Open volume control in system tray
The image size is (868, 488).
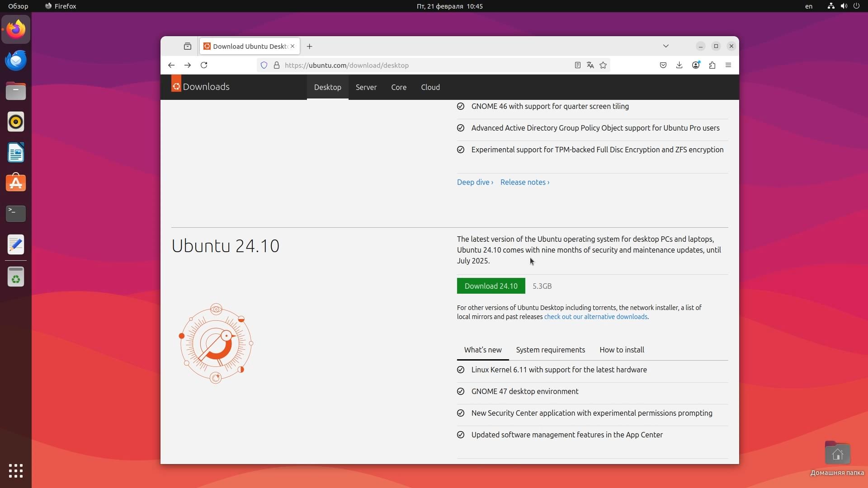coord(844,6)
